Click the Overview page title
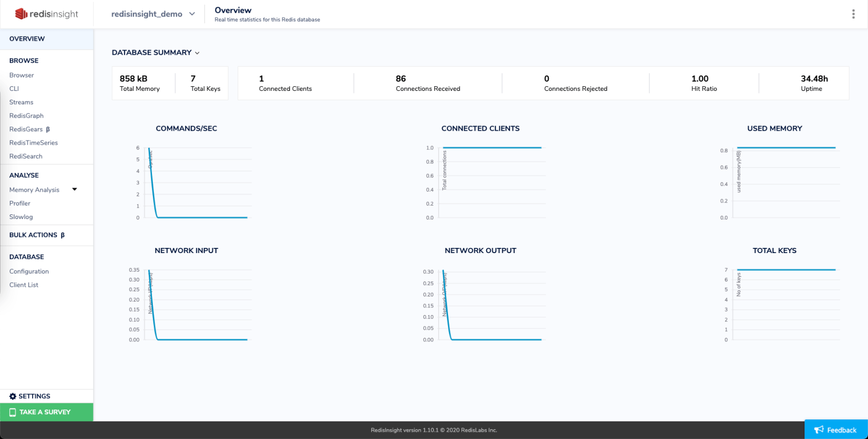The height and width of the screenshot is (439, 868). (x=233, y=10)
